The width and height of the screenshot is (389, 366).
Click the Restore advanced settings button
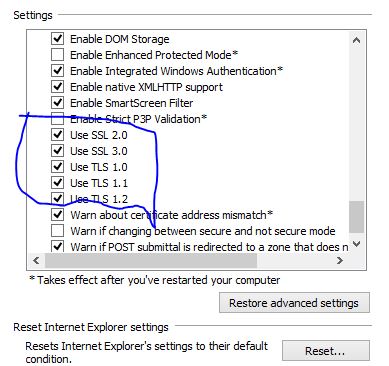pos(294,303)
